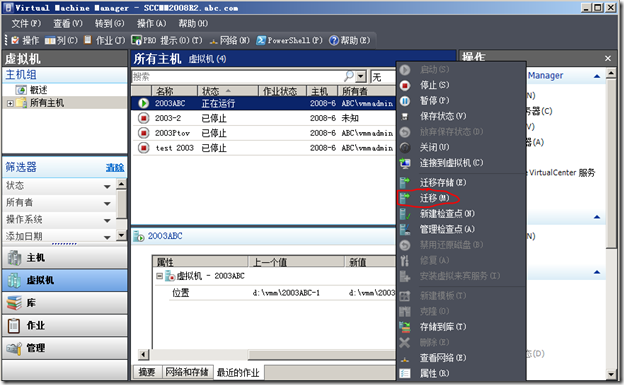This screenshot has width=624, height=385.
Task: Click the 清除 filter link
Action: 115,168
